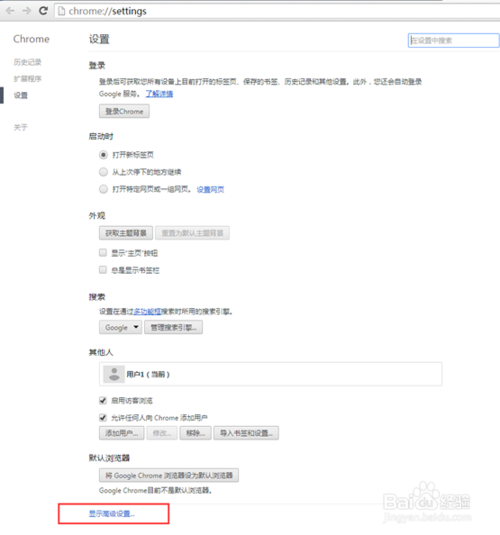Toggle the 启用访客浏览 checkbox
Image resolution: width=500 pixels, height=535 pixels.
[x=103, y=401]
